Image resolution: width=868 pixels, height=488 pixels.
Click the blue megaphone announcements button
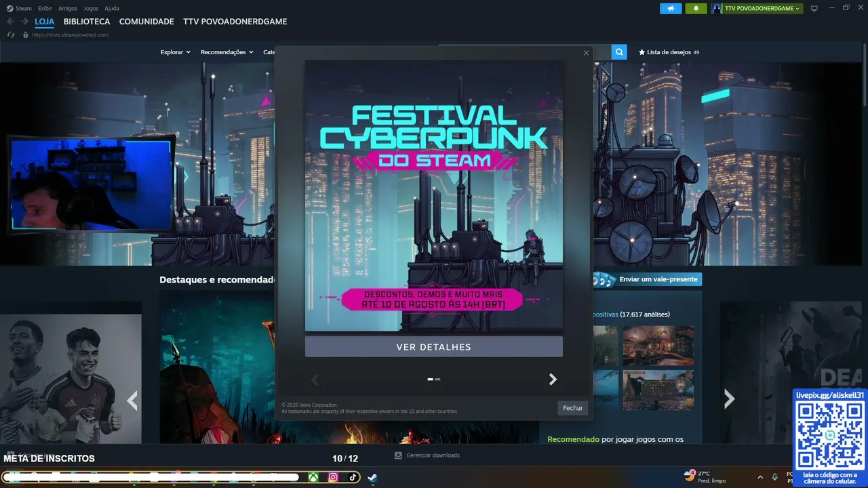[671, 8]
